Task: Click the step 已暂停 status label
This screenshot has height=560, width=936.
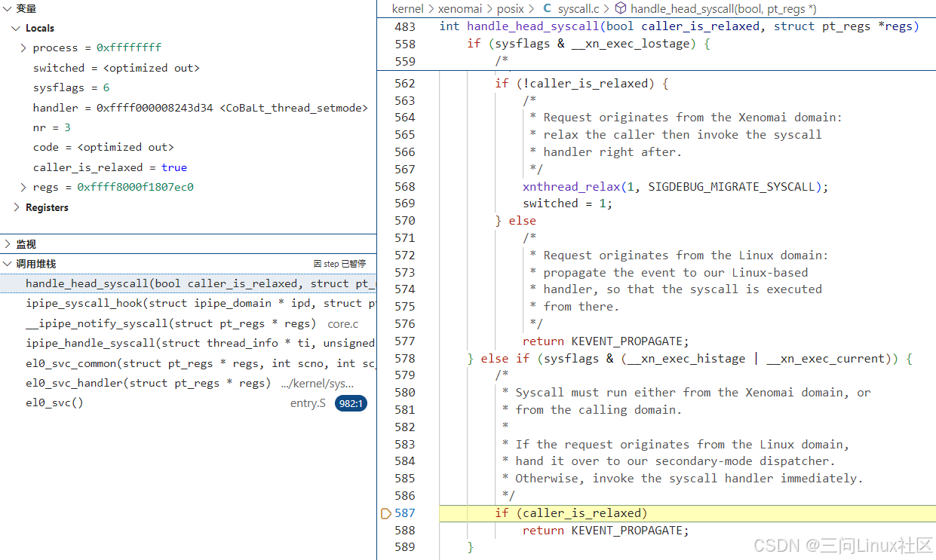Action: pyautogui.click(x=340, y=264)
